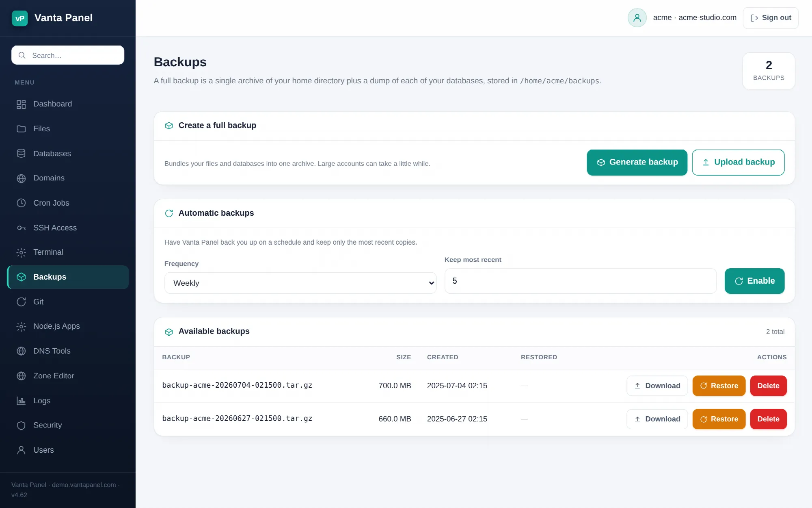The image size is (812, 508).
Task: Click filename backup-acme-20260627-021500.tar.gz
Action: click(237, 419)
